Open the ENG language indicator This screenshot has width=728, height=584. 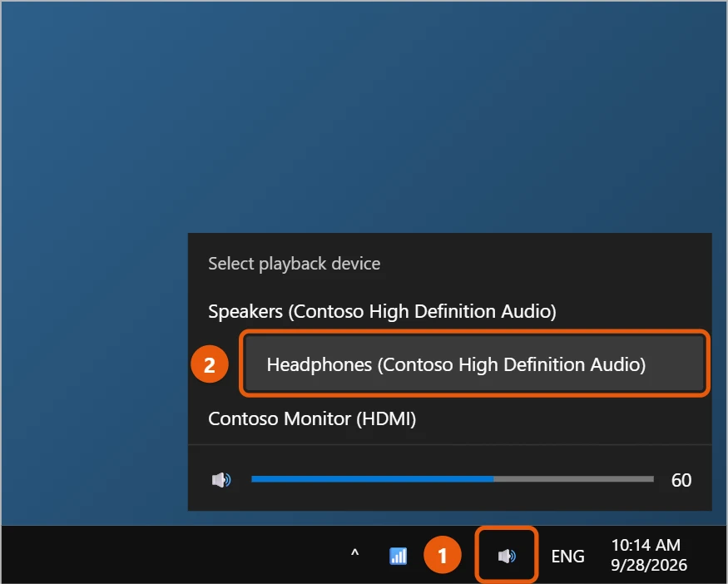[567, 556]
